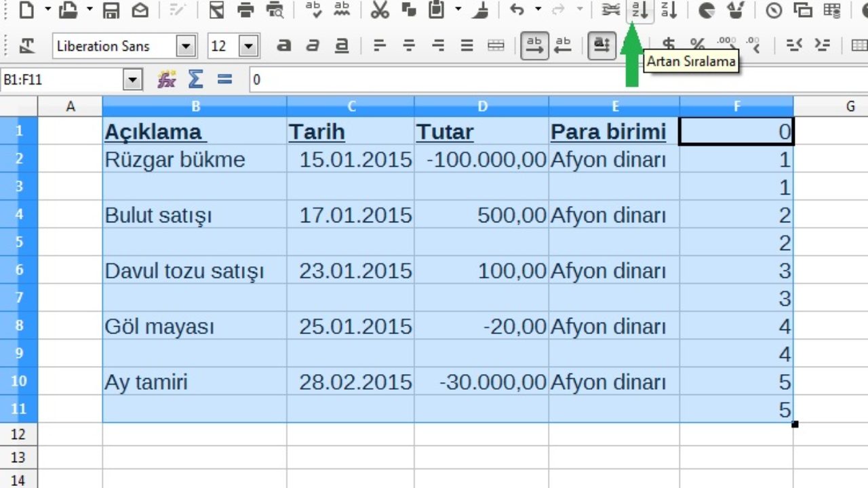Toggle the left-to-right text direction button

click(x=534, y=45)
